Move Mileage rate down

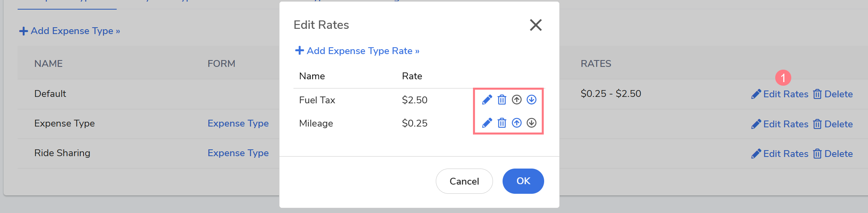tap(531, 123)
